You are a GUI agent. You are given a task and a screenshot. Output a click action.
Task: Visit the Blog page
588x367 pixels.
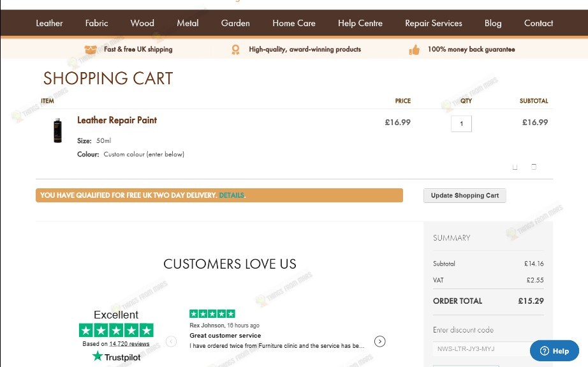pyautogui.click(x=493, y=23)
